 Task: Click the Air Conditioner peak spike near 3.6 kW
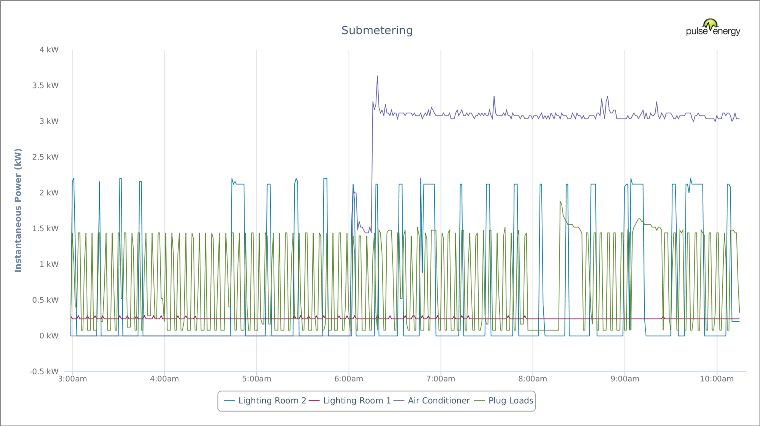[x=377, y=77]
